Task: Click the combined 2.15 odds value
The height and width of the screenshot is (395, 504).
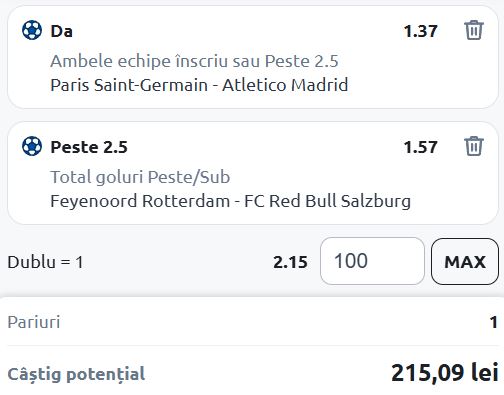Action: pyautogui.click(x=290, y=262)
